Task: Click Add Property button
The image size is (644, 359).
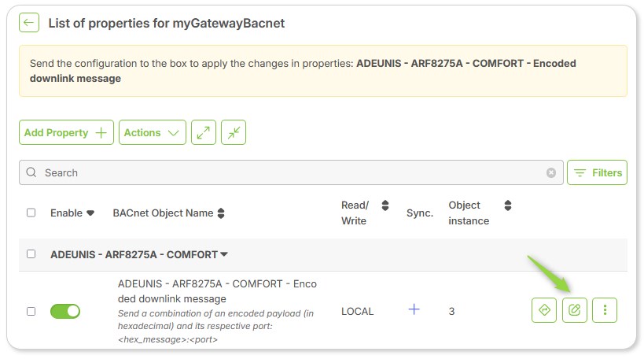Action: coord(66,132)
